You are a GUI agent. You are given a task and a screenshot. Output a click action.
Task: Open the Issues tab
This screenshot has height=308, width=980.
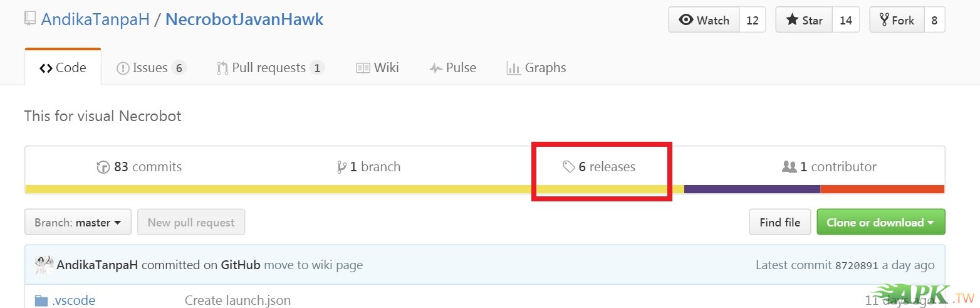click(150, 68)
